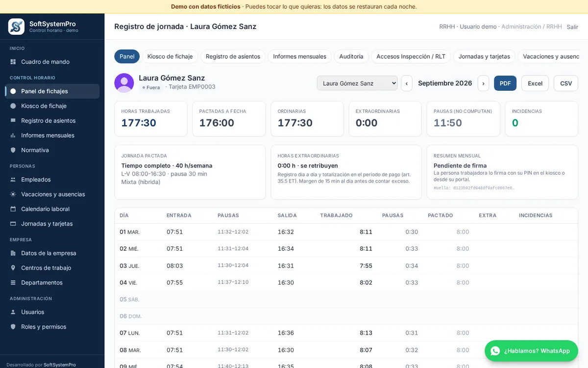Click the Datos de la empresa building icon
588x368 pixels.
pos(13,253)
